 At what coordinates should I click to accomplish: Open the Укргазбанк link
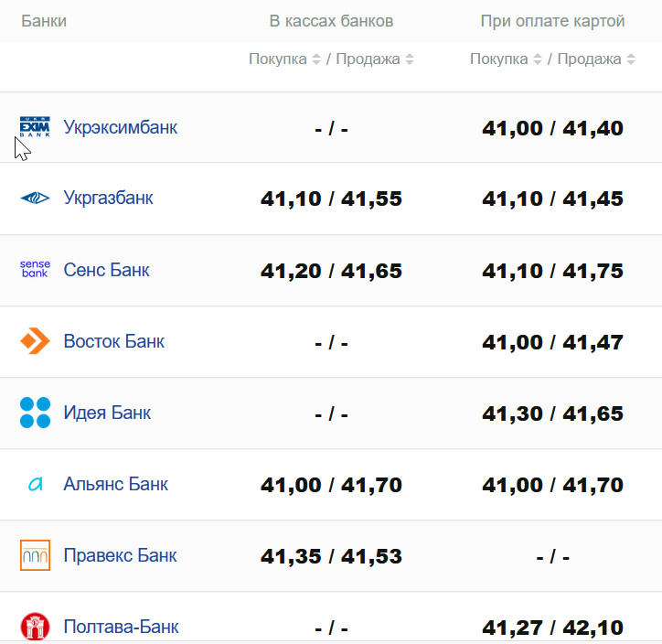click(x=108, y=198)
